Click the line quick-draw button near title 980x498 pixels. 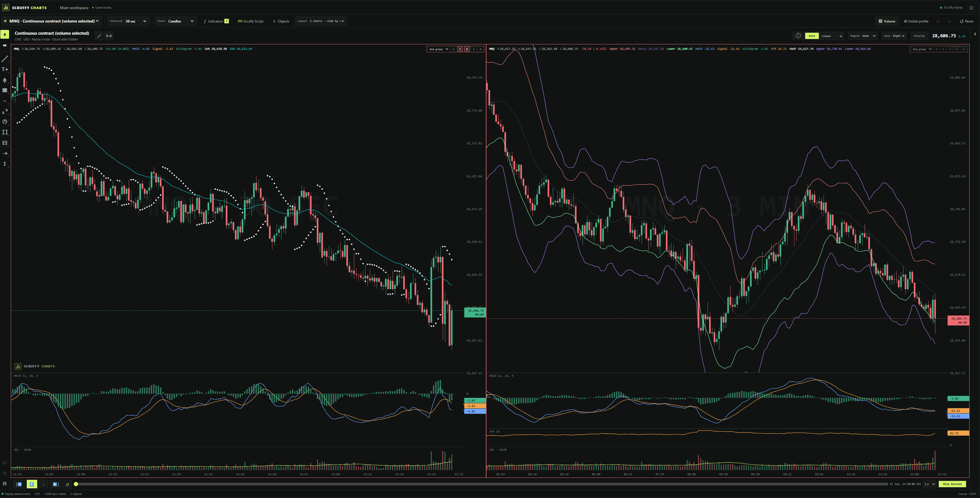[99, 36]
